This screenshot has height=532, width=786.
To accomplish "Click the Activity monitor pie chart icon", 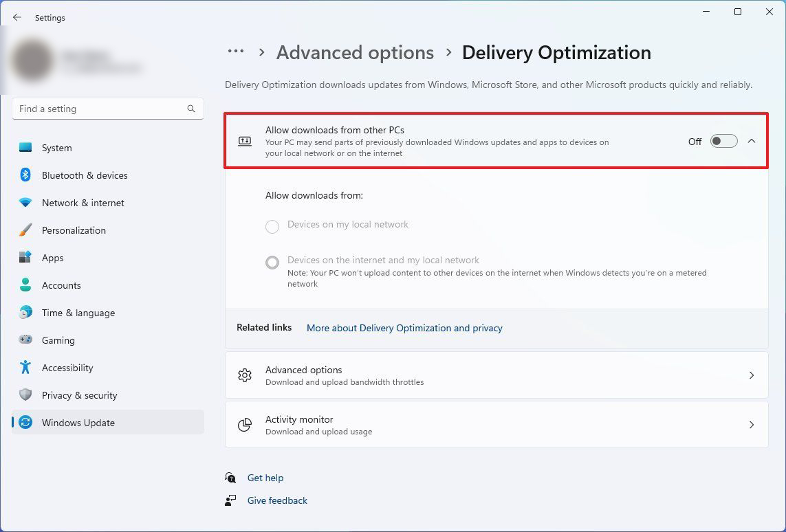I will click(245, 425).
